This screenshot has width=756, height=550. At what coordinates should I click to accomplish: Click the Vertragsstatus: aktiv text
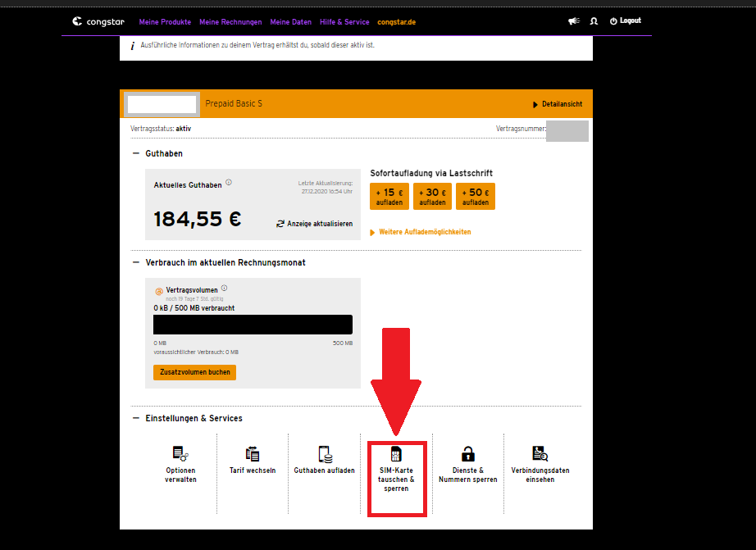[161, 129]
